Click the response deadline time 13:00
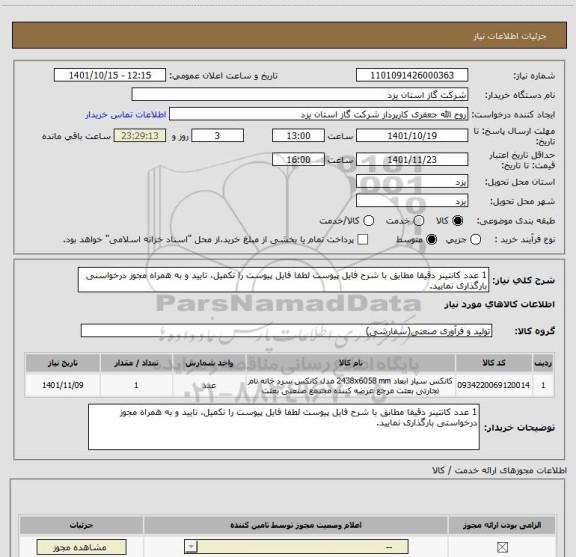The width and height of the screenshot is (576, 557). pyautogui.click(x=298, y=136)
